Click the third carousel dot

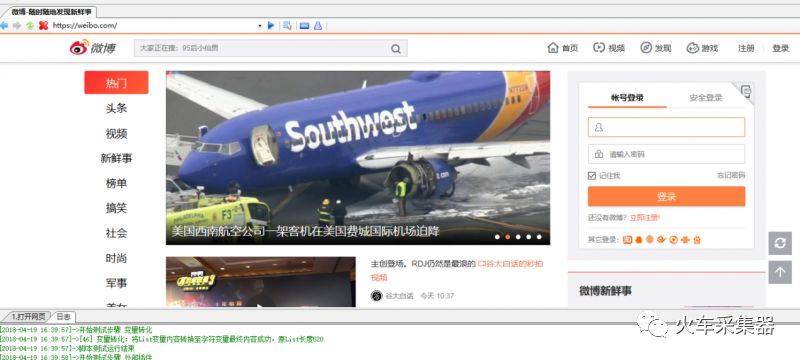pyautogui.click(x=518, y=237)
